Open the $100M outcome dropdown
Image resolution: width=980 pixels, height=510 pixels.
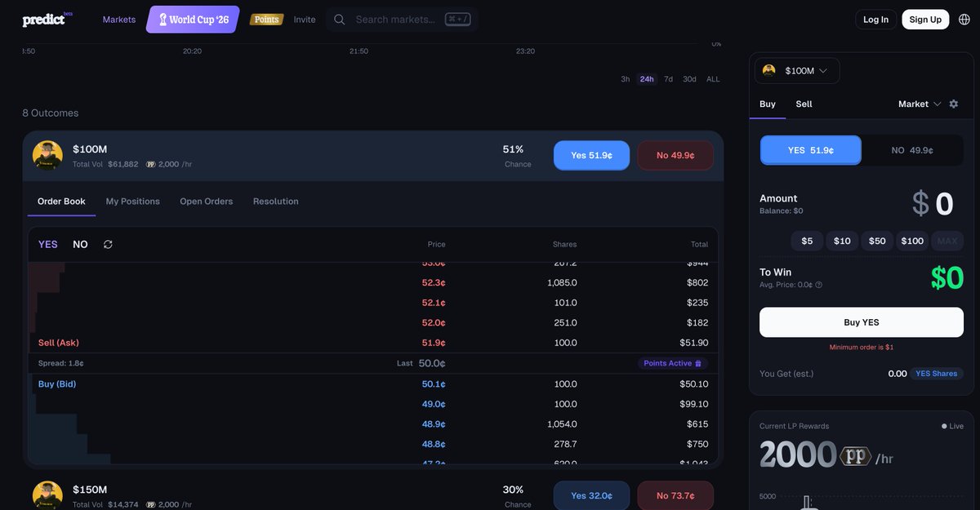(x=797, y=71)
